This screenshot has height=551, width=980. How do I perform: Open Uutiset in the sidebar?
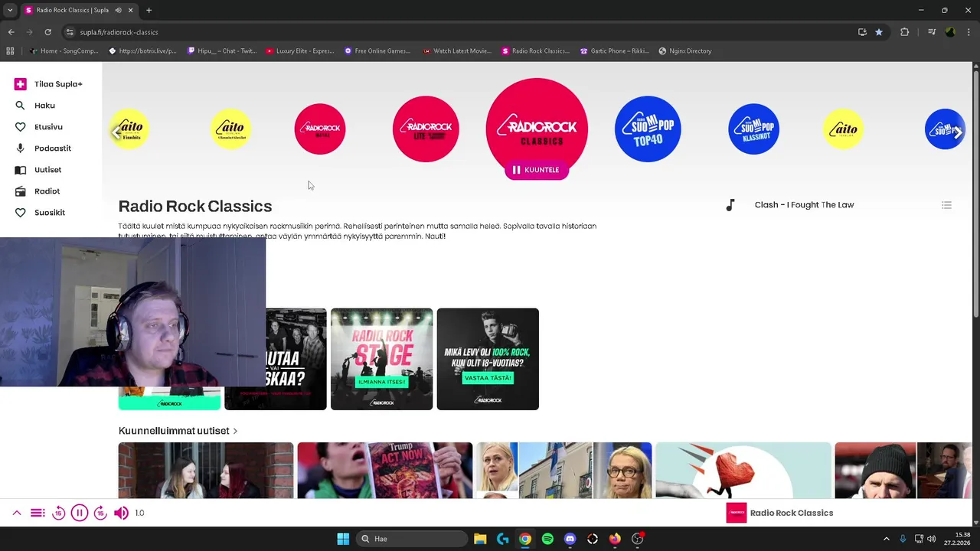click(38, 170)
